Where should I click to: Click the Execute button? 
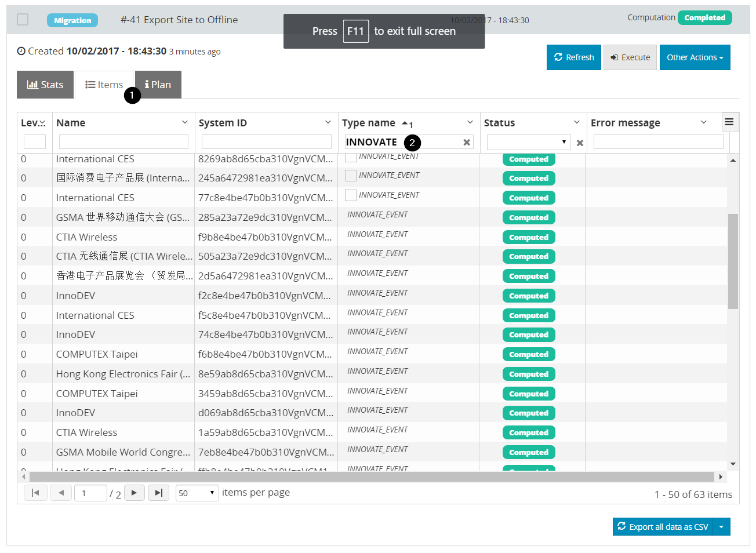click(630, 57)
